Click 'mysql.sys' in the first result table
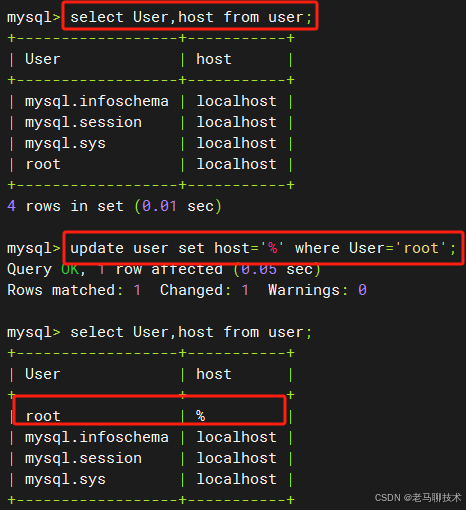 pos(65,144)
